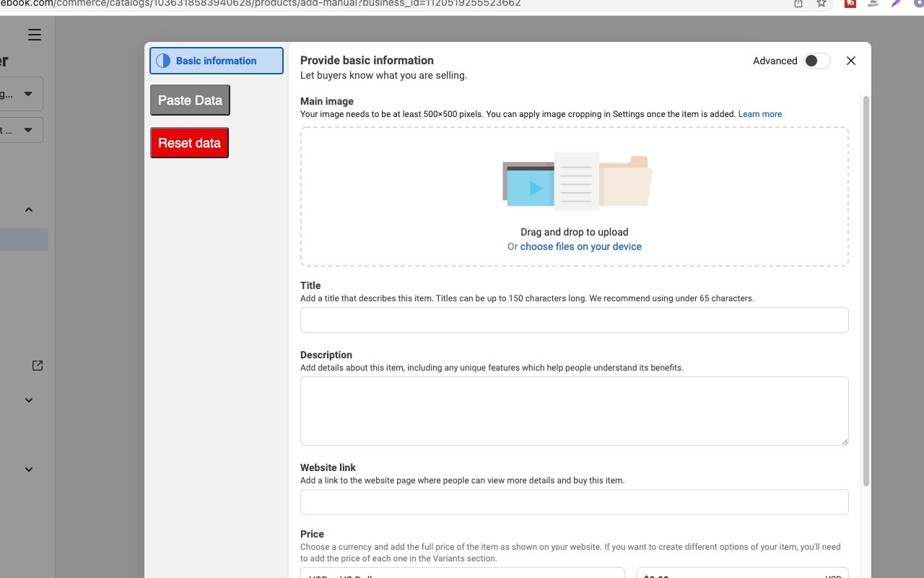Click the purple feather extension icon

click(x=896, y=4)
